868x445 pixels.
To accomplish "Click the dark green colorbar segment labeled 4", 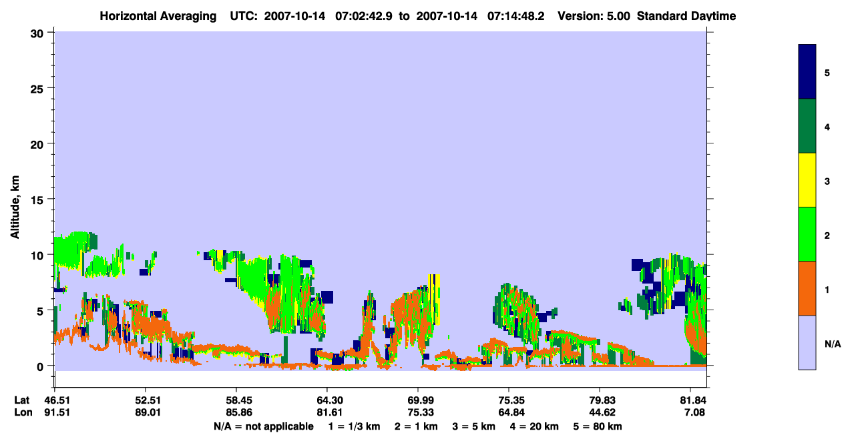I will click(x=807, y=126).
